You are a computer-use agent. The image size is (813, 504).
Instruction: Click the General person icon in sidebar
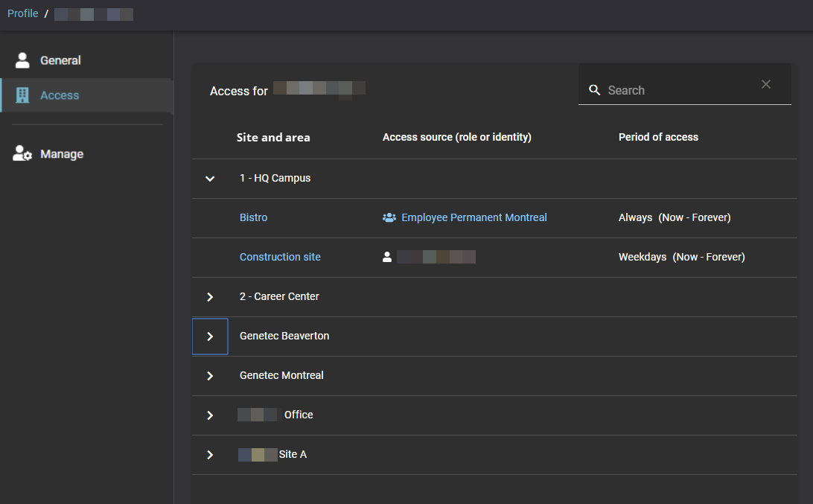(22, 60)
